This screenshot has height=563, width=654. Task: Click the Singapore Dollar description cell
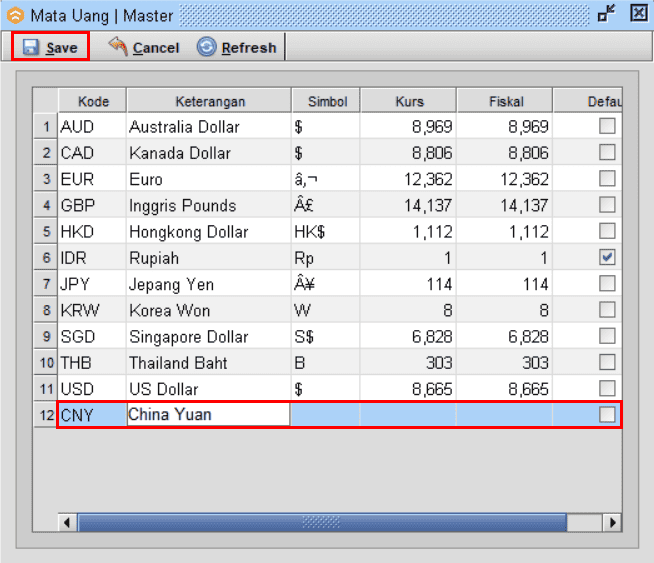point(209,336)
